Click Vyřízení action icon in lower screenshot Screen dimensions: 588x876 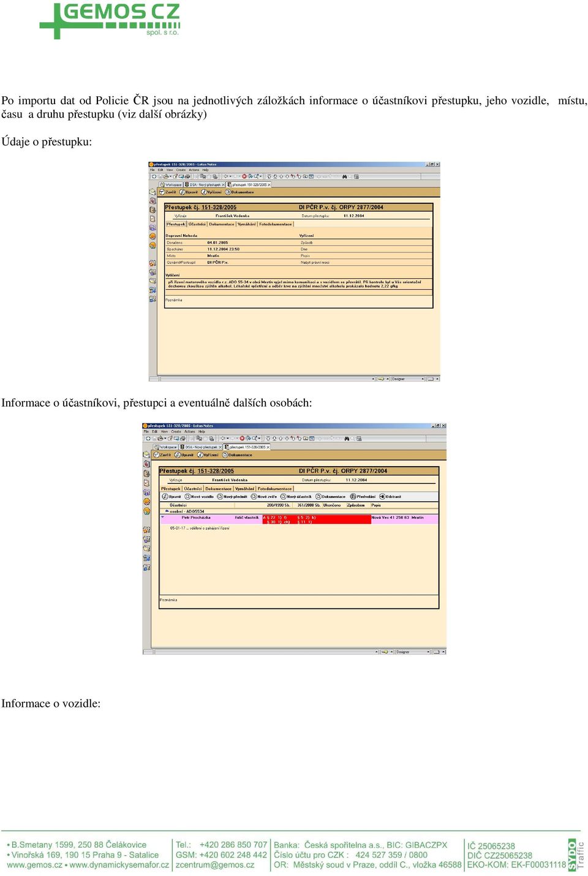(199, 455)
